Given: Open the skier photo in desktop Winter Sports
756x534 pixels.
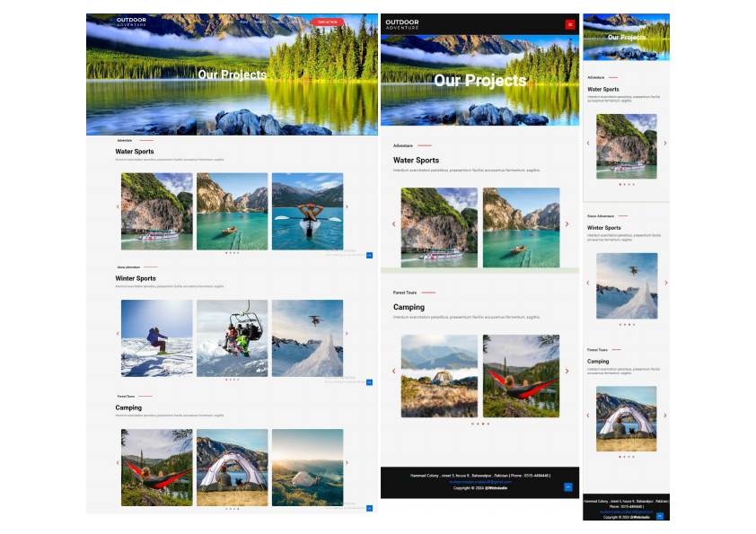Looking at the screenshot, I should [x=157, y=337].
